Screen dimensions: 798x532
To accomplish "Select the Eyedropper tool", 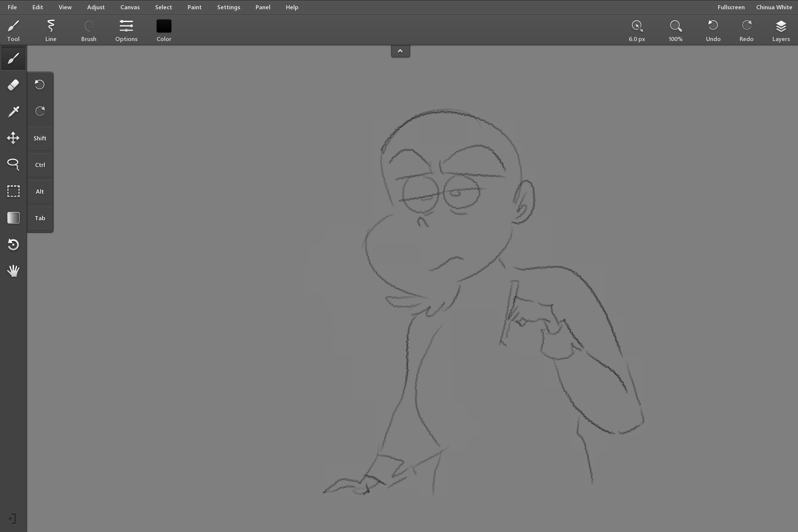I will (x=13, y=112).
